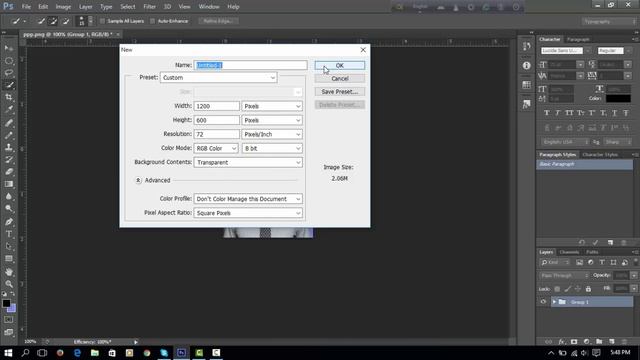Screen dimensions: 640x360
Task: Filter layers by pixel layer icon
Action: coord(579,262)
